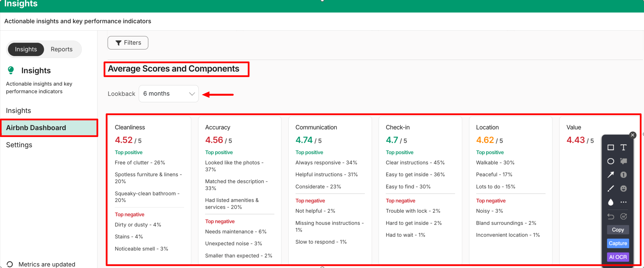Open more options ellipsis in toolbar
The width and height of the screenshot is (644, 268).
point(623,202)
